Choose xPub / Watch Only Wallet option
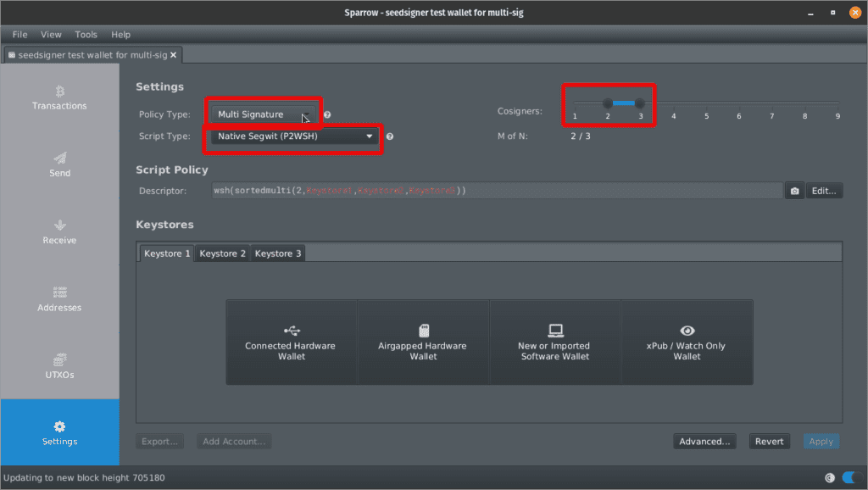 687,342
